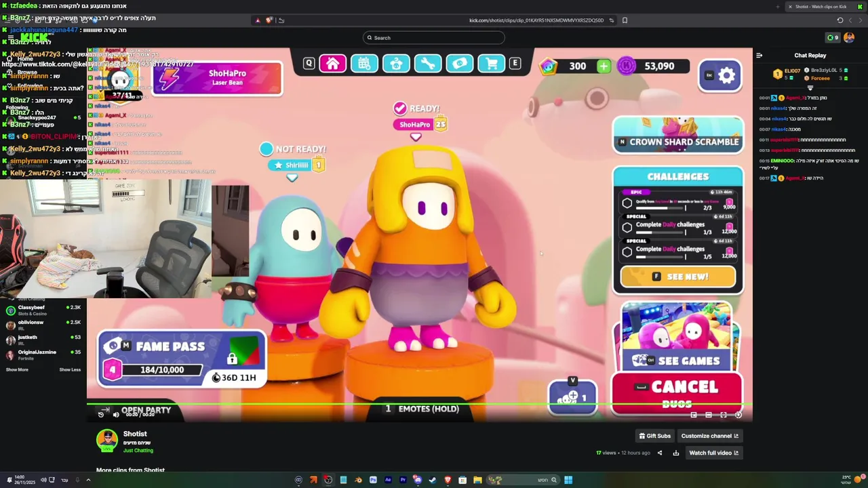Open the Crown Shard Scramble banner

pyautogui.click(x=678, y=135)
